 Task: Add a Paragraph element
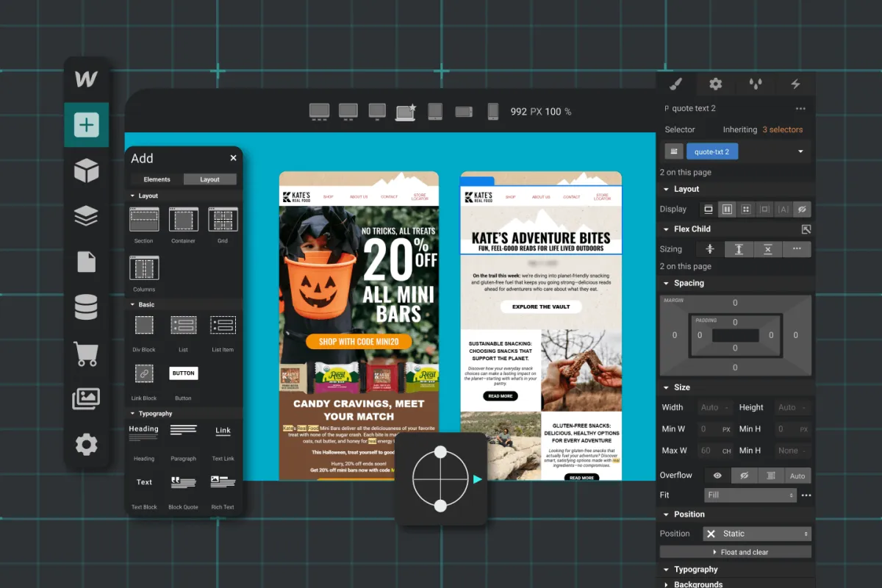[x=183, y=430]
